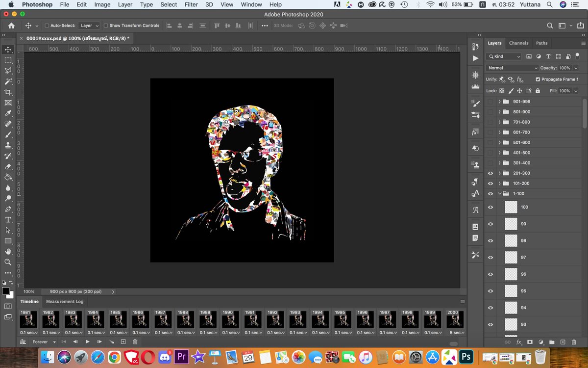Screen dimensions: 588x368
Task: Collapse the 1-100 layer group
Action: [x=499, y=194]
